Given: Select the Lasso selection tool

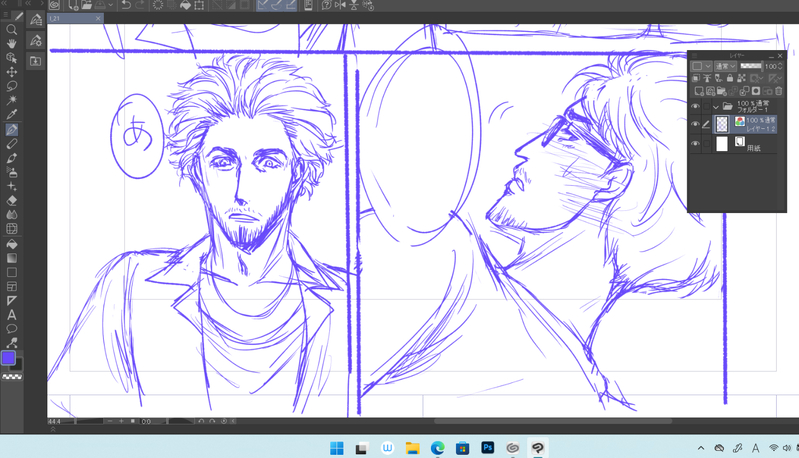Looking at the screenshot, I should point(11,86).
